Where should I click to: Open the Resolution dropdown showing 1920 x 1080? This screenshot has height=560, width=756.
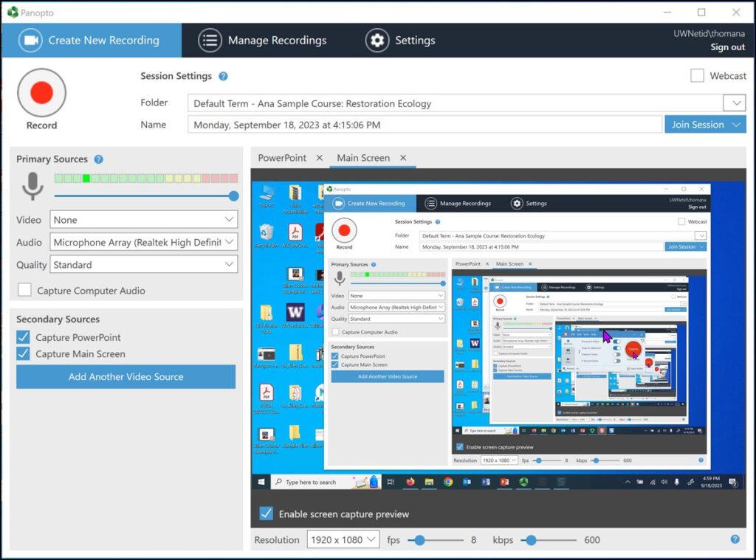point(343,540)
